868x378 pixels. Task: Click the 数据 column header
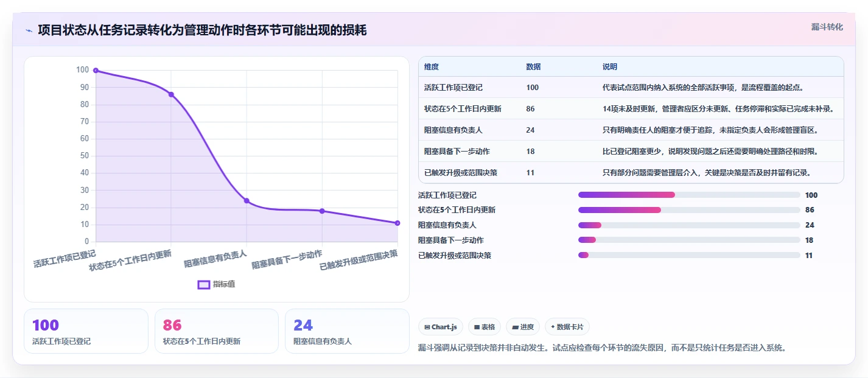[534, 67]
